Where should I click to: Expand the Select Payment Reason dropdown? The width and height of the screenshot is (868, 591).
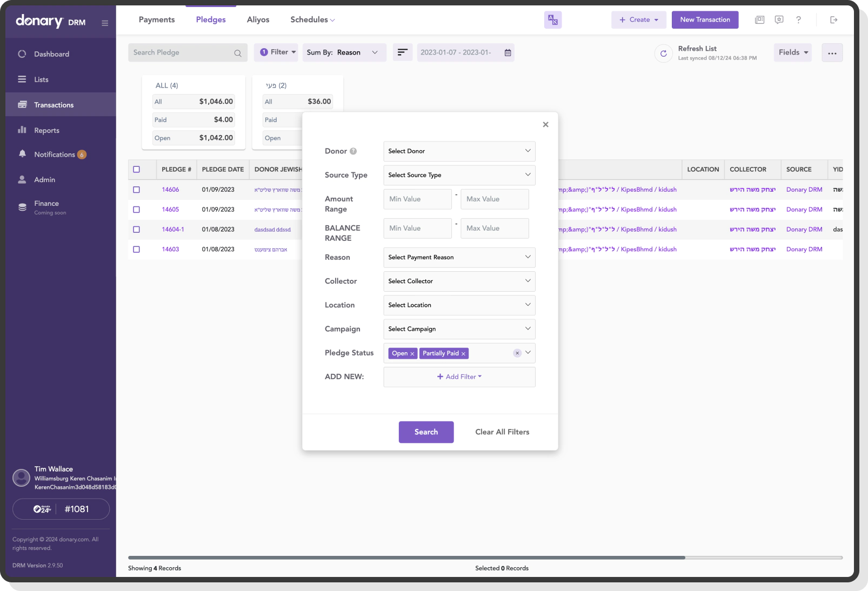(458, 257)
